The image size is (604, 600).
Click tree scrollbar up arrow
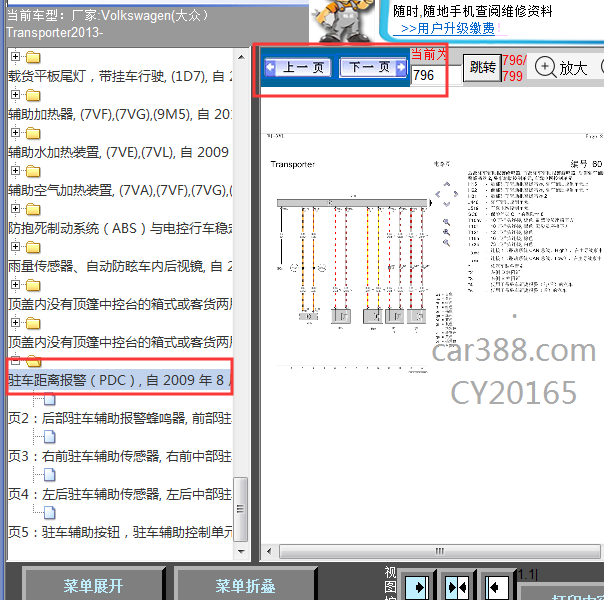(241, 57)
